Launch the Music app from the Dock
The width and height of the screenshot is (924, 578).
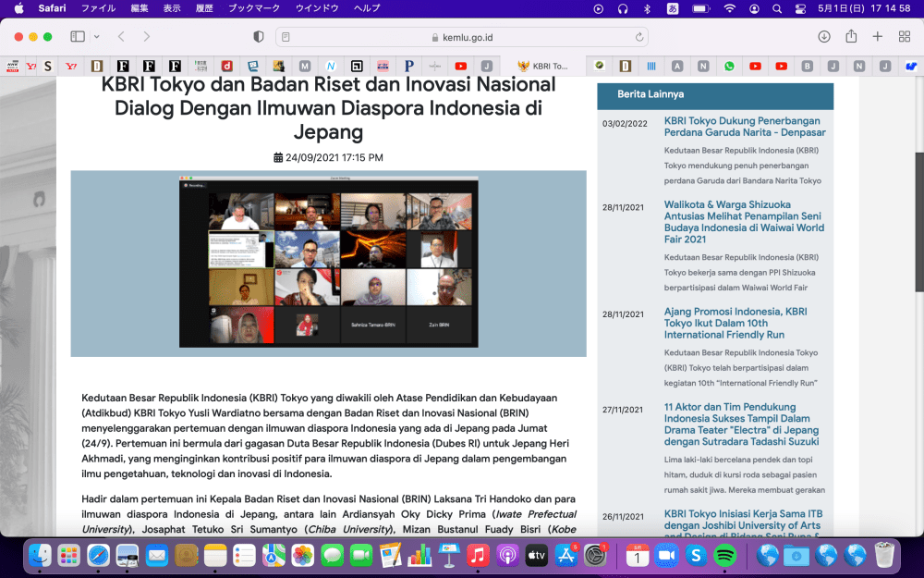(478, 556)
